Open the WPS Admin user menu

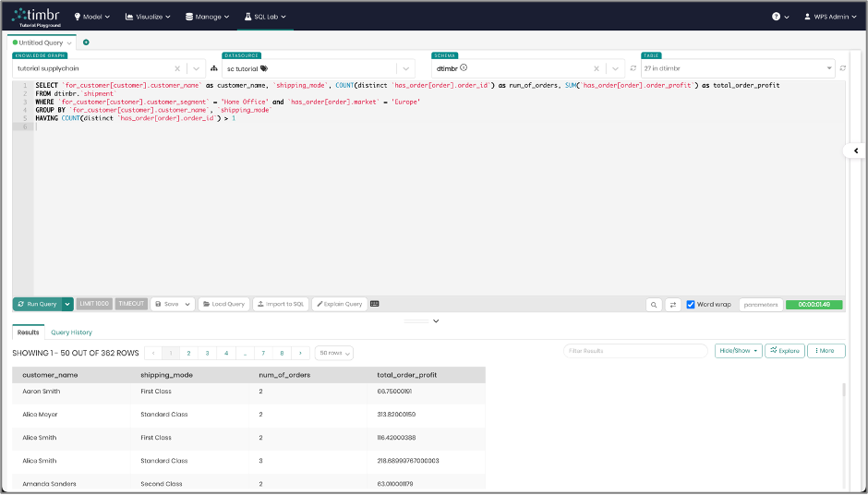(830, 17)
